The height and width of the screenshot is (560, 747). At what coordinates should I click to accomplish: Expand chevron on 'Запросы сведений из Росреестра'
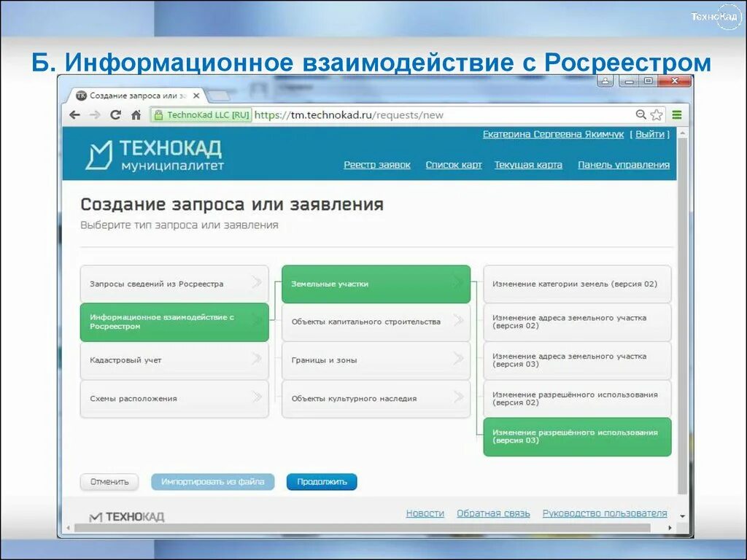pos(257,282)
